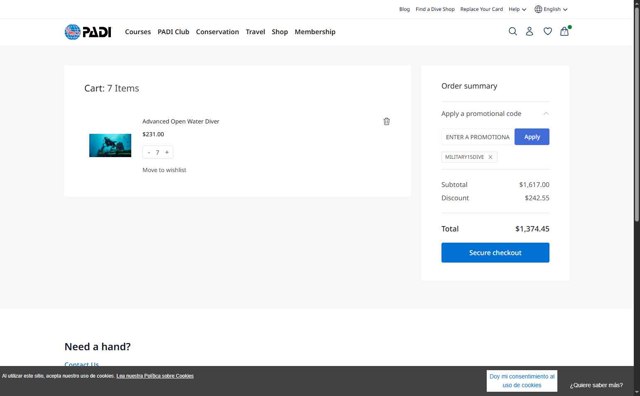Viewport: 640px width, 396px height.
Task: Open the Travel menu
Action: tap(255, 32)
